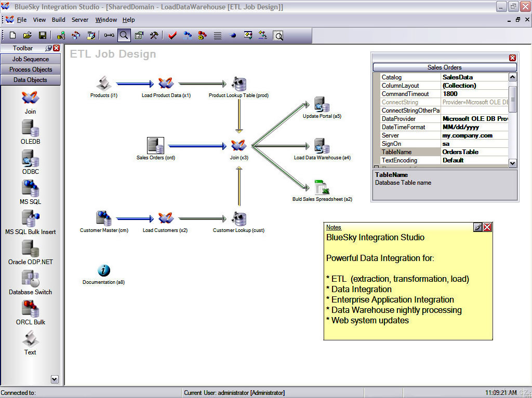Image resolution: width=532 pixels, height=398 pixels.
Task: Select the Sales Orders (ord) node
Action: pyautogui.click(x=156, y=149)
